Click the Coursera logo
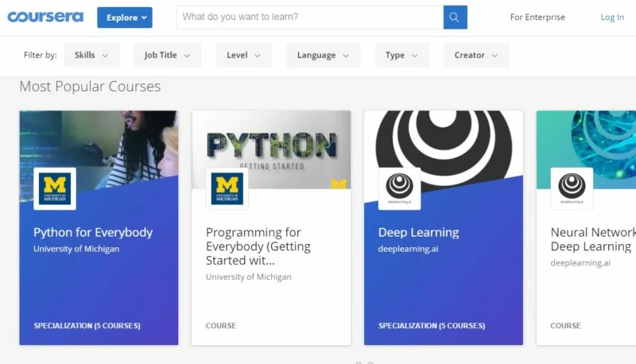The width and height of the screenshot is (636, 364). [x=47, y=17]
